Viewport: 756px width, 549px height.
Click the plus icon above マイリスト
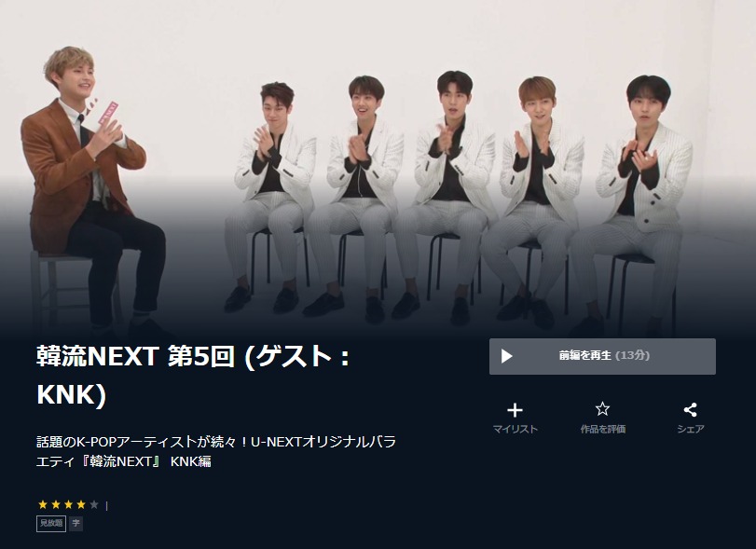tap(515, 410)
